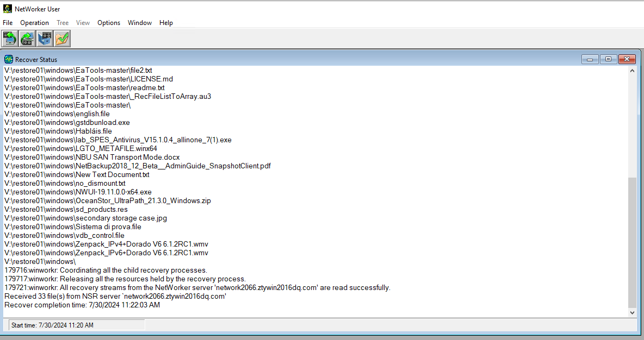The width and height of the screenshot is (644, 340).
Task: Open the Options menu
Action: [x=109, y=23]
